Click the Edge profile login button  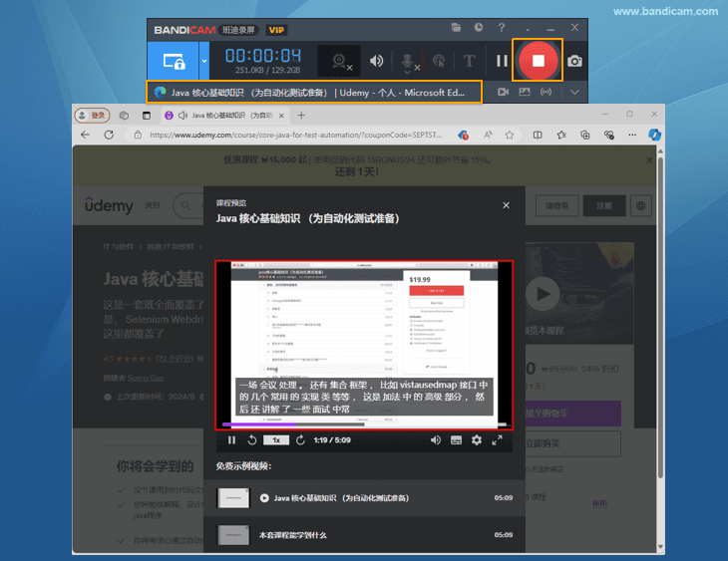coord(92,115)
